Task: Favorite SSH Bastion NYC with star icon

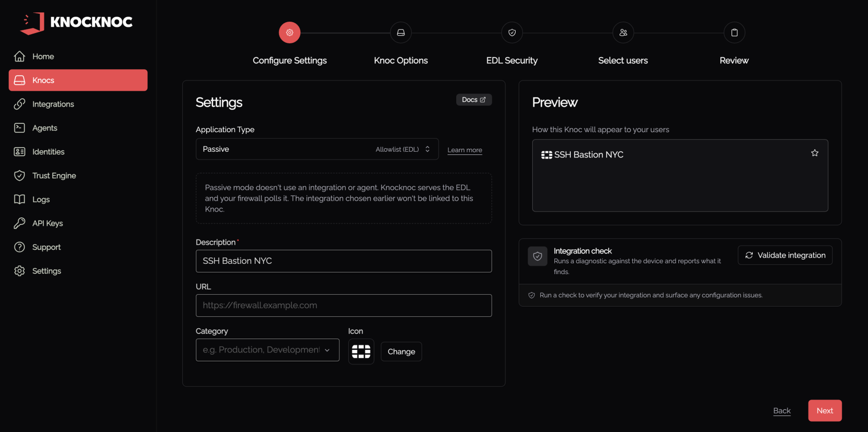Action: click(815, 153)
